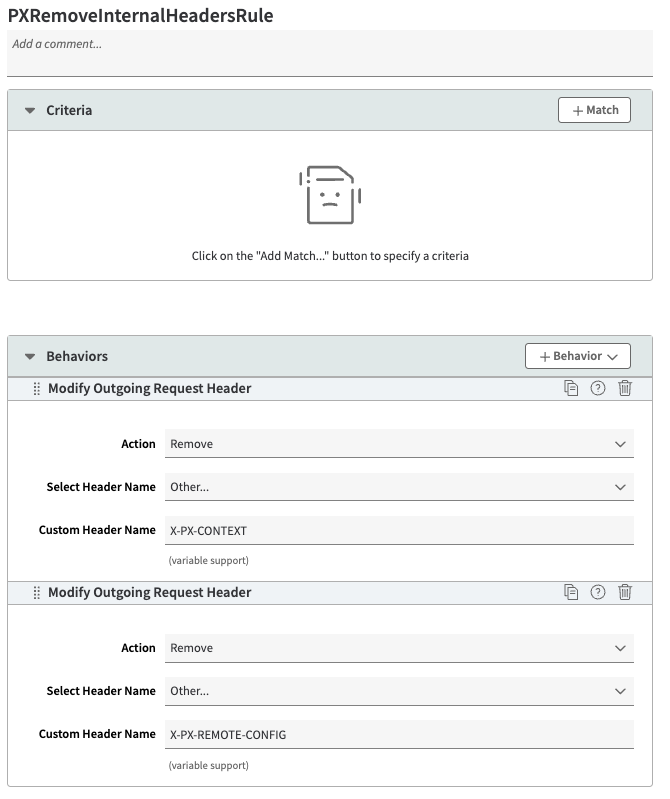Open the + Behavior menu button
The image size is (670, 799).
point(578,356)
